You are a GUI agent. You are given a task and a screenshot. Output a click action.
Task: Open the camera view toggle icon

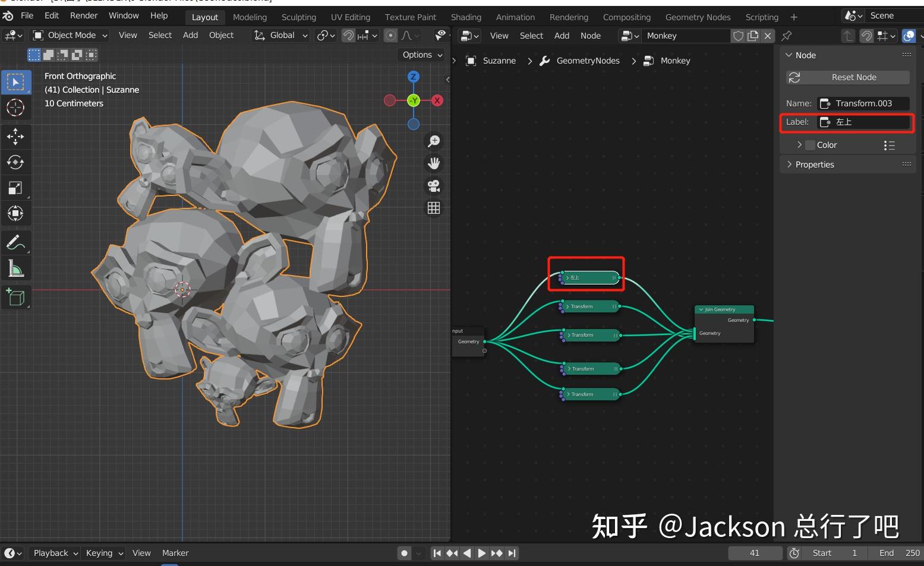point(434,186)
